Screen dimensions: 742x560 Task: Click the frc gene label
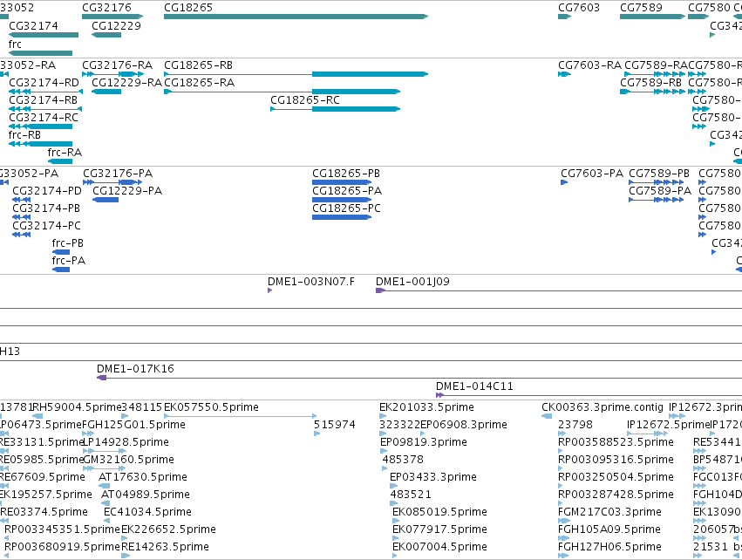click(15, 44)
